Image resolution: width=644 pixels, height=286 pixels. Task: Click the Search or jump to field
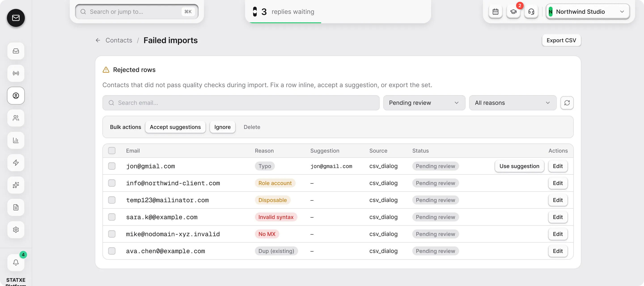[x=137, y=12]
